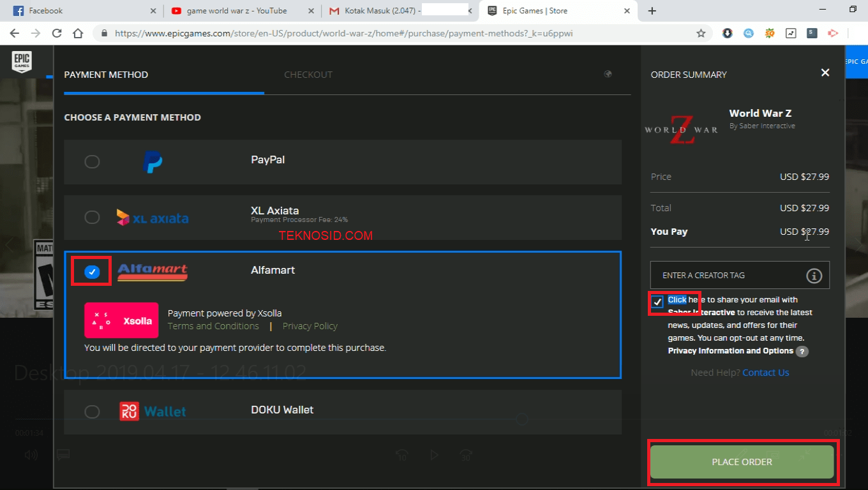Open the blue magnifier extension icon
Image resolution: width=868 pixels, height=490 pixels.
tap(749, 33)
